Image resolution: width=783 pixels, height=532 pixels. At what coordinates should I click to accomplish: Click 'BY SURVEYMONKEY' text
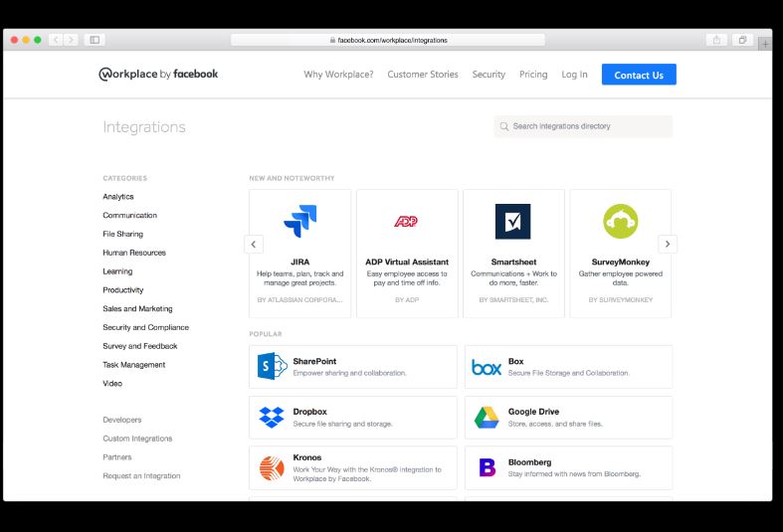click(621, 300)
